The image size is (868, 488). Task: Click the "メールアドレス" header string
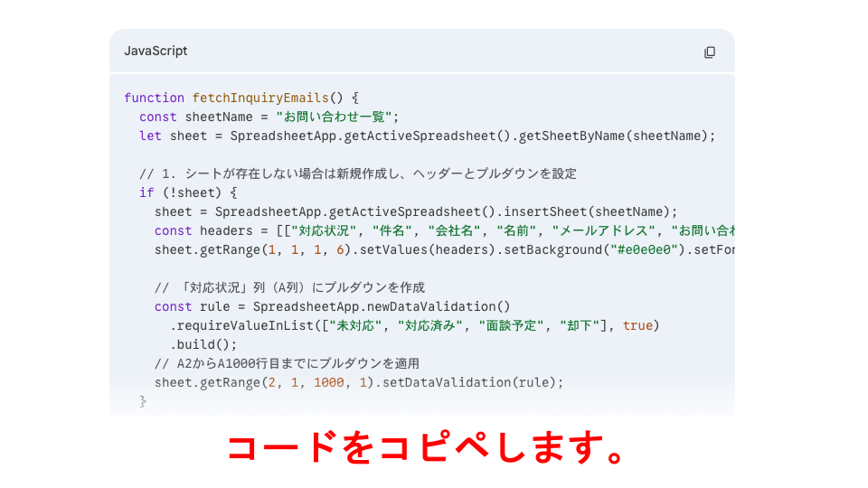604,230
